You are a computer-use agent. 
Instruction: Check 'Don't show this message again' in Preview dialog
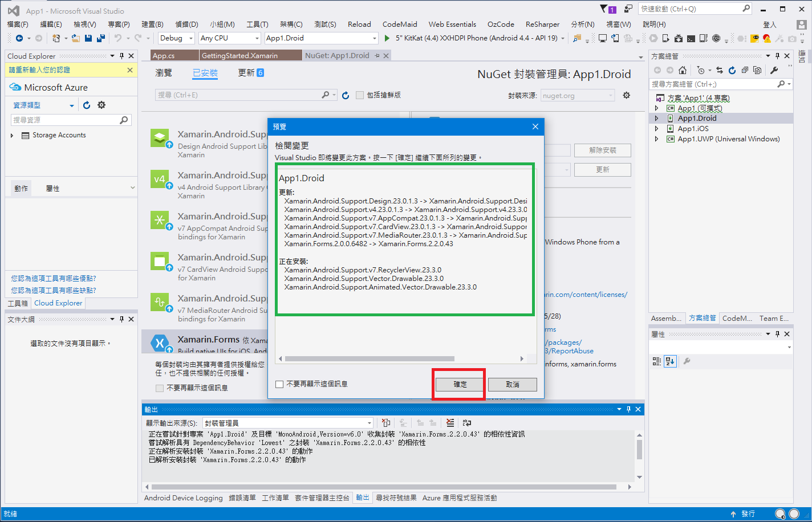(x=279, y=384)
